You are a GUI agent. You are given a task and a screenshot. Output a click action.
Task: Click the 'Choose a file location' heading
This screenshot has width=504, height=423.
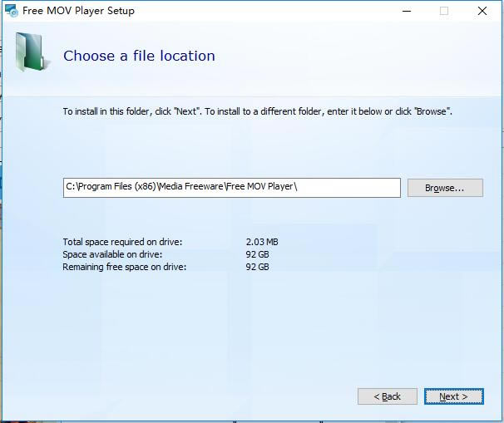click(139, 56)
